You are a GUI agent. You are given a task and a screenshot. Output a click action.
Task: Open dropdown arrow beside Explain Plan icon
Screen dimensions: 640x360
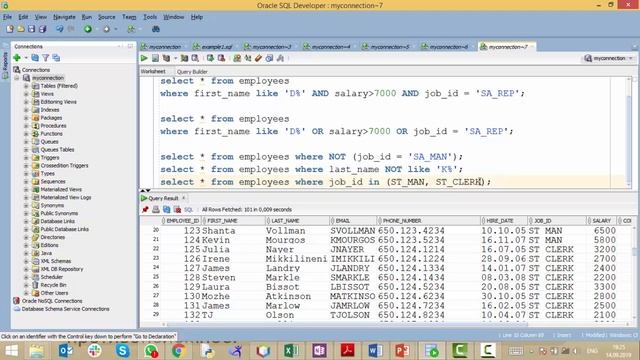176,58
